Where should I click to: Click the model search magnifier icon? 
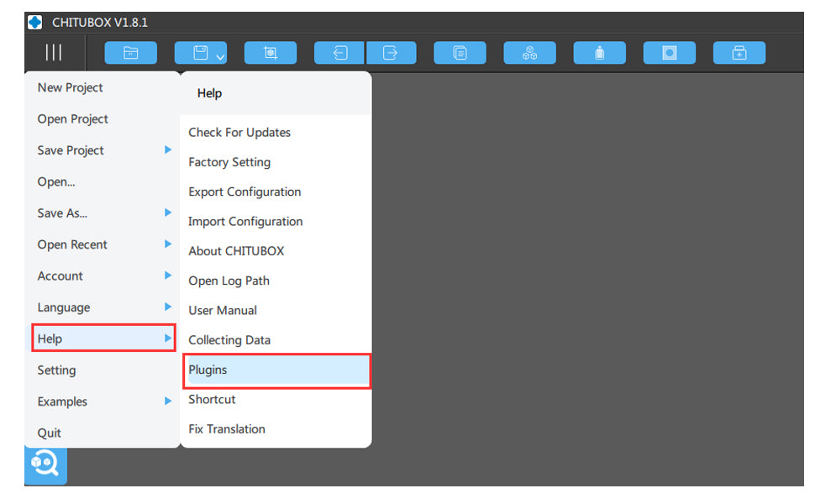click(45, 464)
